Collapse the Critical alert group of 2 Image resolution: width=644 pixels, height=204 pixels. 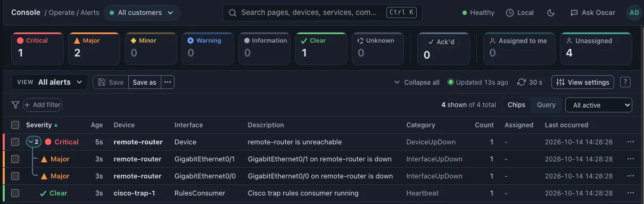point(34,142)
